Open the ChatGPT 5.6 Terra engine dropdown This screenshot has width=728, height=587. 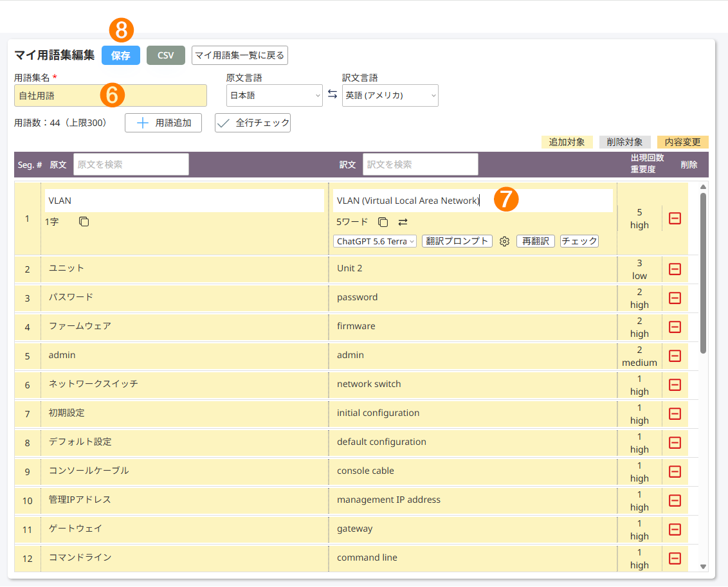(375, 241)
